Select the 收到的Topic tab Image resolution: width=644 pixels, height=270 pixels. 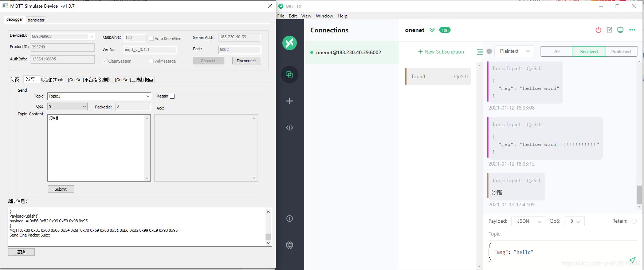pyautogui.click(x=52, y=80)
